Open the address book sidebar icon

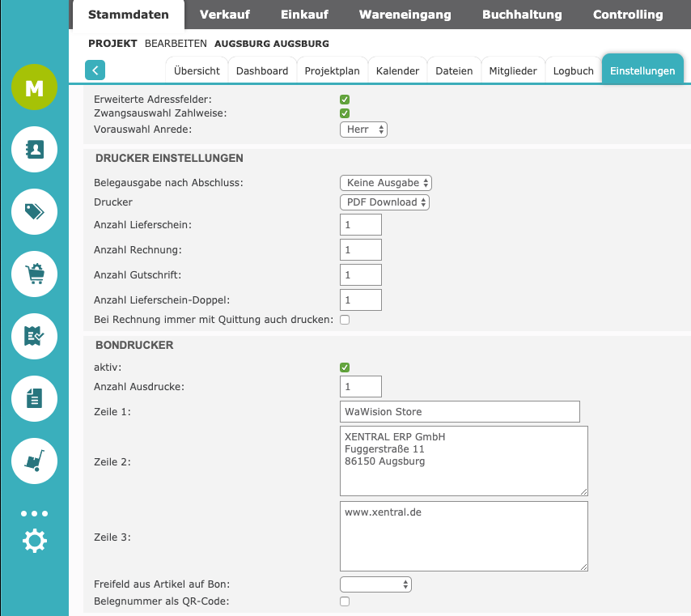coord(34,150)
